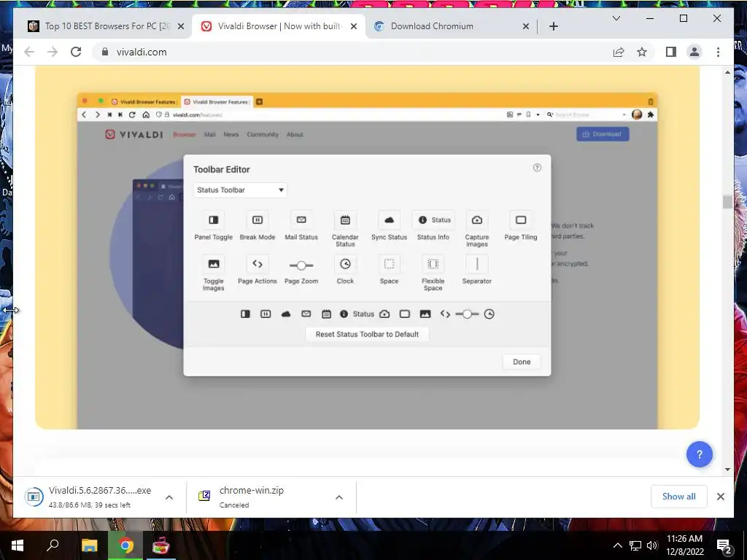Screen dimensions: 747x560
Task: Click the Mail Status icon
Action: coord(301,220)
